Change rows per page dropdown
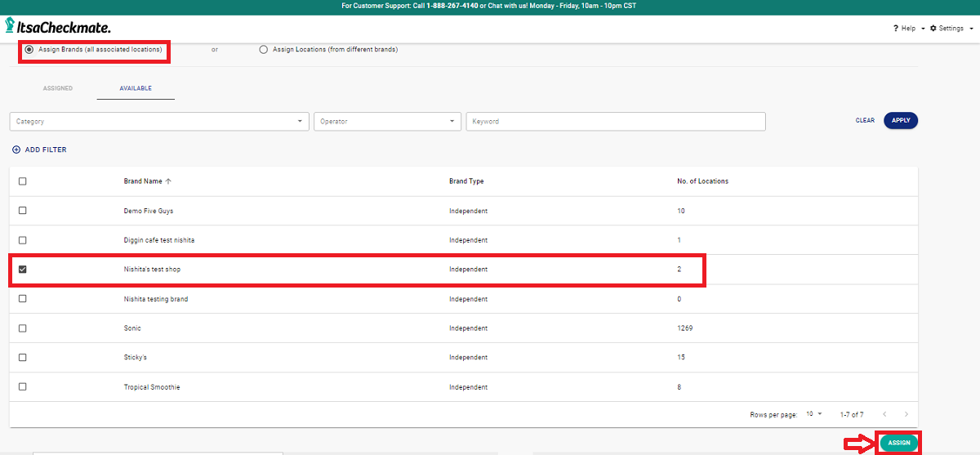Image resolution: width=980 pixels, height=455 pixels. click(814, 415)
